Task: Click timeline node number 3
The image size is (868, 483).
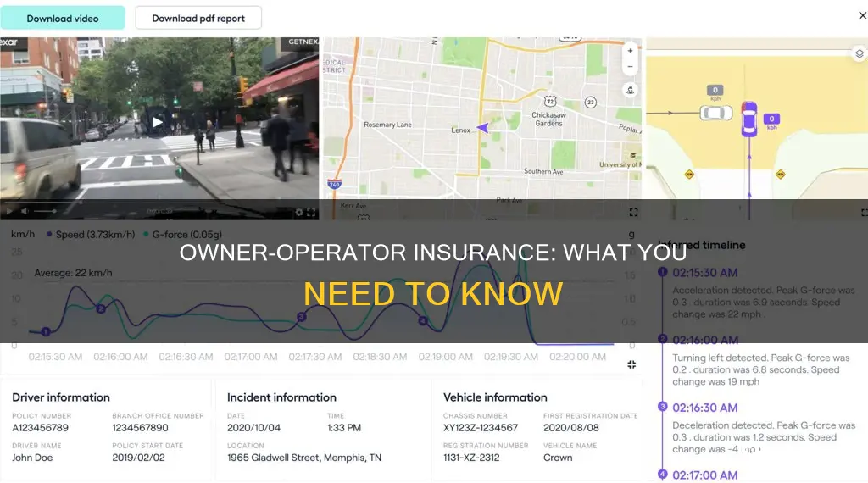Action: pyautogui.click(x=662, y=407)
